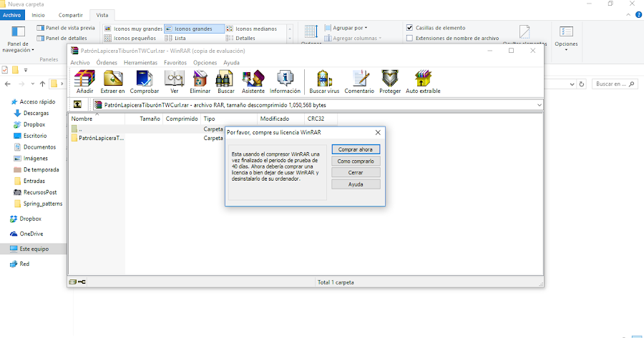This screenshot has width=644, height=338.
Task: Expand the WinRAR archive path dropdown
Action: click(x=540, y=105)
